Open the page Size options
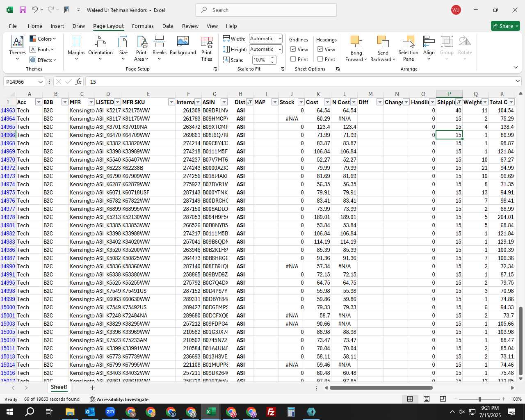 coord(123,48)
